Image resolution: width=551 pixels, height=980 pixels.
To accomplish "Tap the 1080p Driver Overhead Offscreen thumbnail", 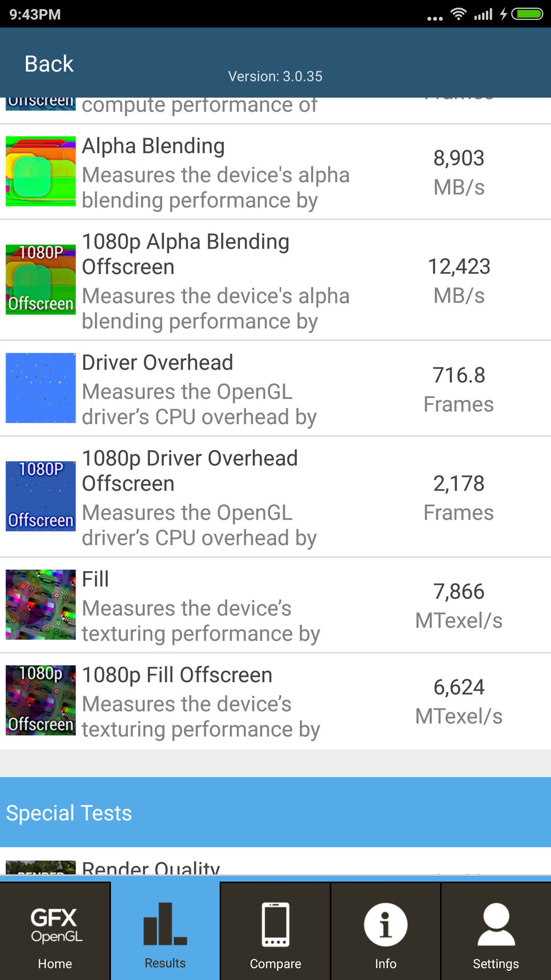I will click(x=41, y=496).
